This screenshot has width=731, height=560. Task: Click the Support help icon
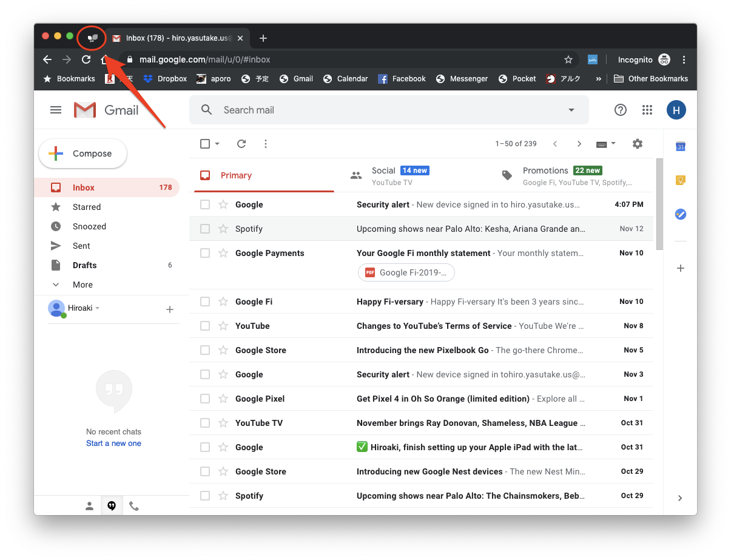coord(620,110)
